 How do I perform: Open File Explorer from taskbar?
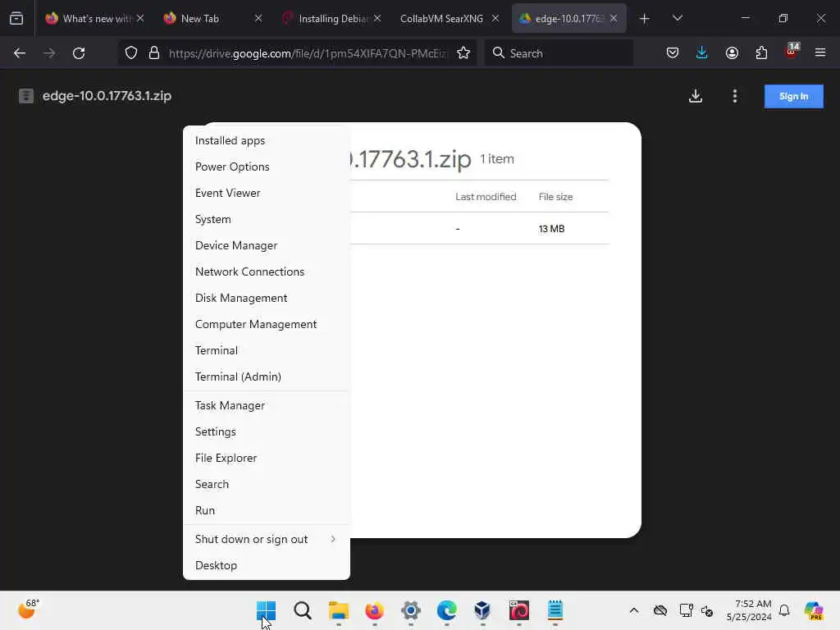click(339, 610)
